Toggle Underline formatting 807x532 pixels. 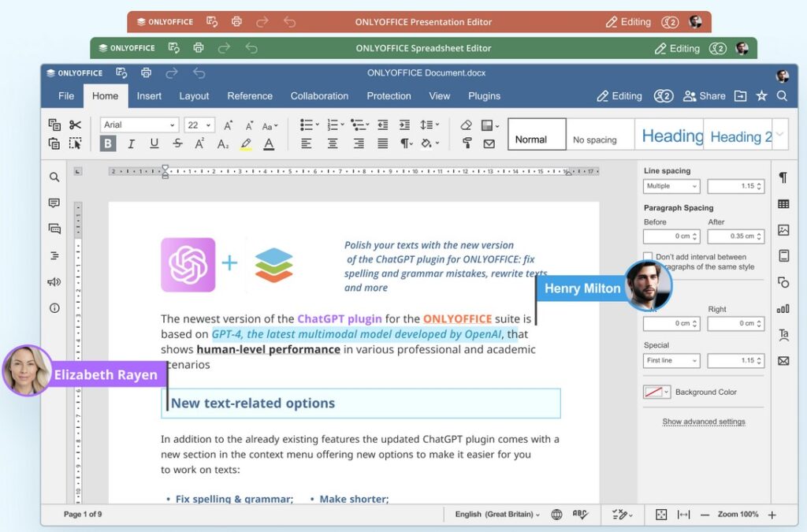tap(154, 143)
